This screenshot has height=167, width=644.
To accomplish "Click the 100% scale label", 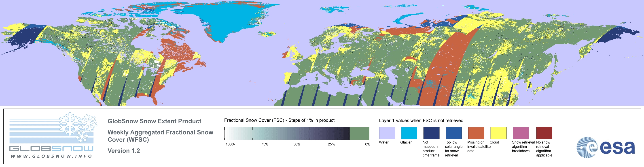I will pyautogui.click(x=230, y=144).
